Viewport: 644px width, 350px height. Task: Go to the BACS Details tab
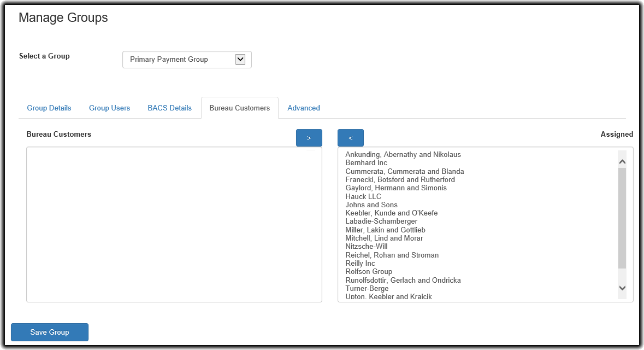coord(169,108)
